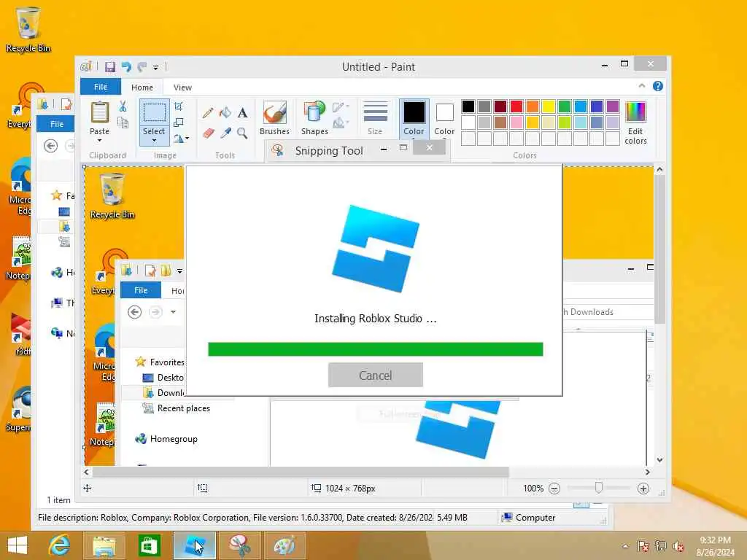Select Color 1 foreground box

pyautogui.click(x=414, y=119)
